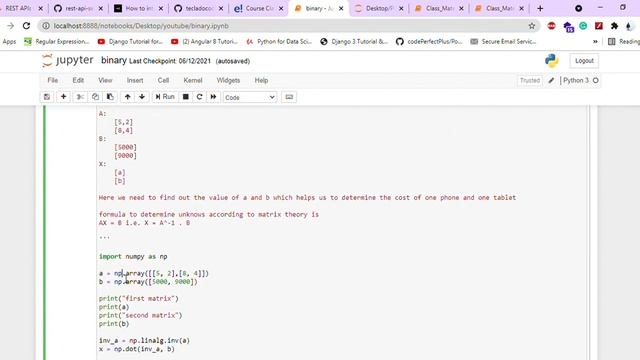Click the Logout button
Viewport: 640px width, 360px height.
pos(584,61)
